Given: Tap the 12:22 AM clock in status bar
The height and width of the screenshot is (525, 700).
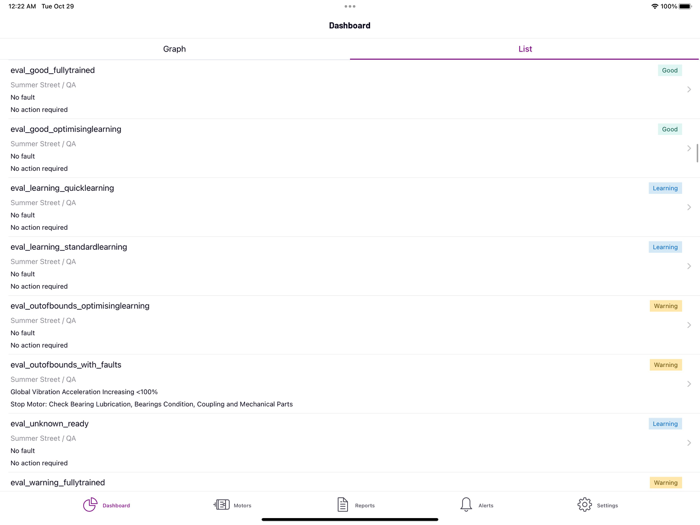Looking at the screenshot, I should tap(22, 6).
